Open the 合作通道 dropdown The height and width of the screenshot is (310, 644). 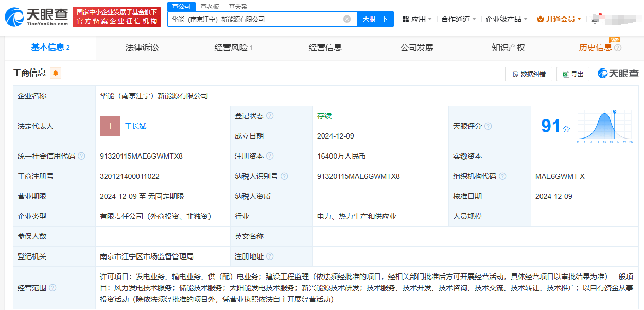point(455,18)
